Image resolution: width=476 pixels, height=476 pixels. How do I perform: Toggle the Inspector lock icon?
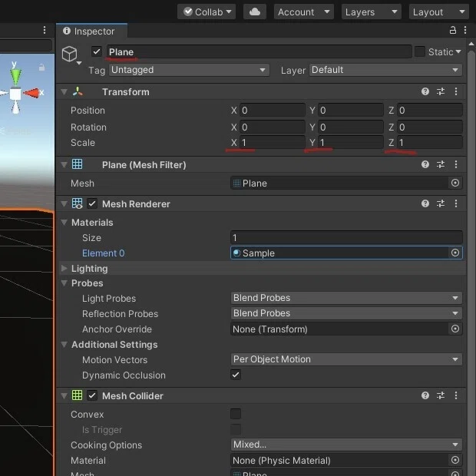[453, 30]
